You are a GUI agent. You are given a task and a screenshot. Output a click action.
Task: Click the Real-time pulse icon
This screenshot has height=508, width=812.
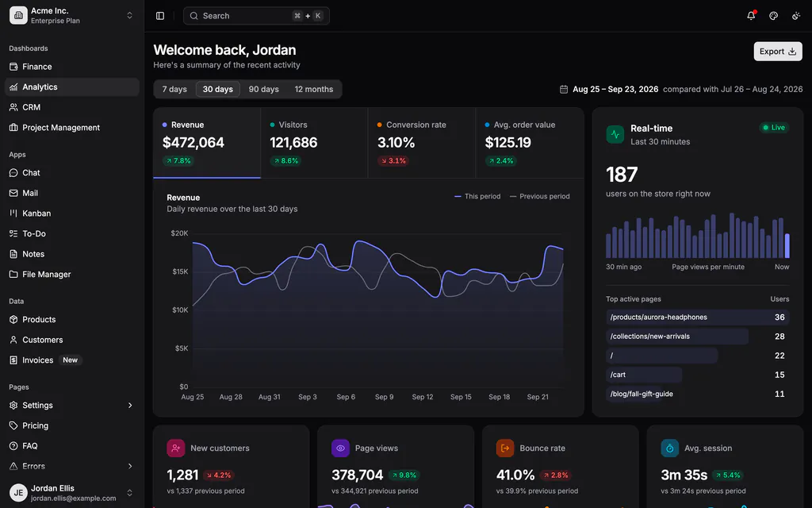[615, 134]
